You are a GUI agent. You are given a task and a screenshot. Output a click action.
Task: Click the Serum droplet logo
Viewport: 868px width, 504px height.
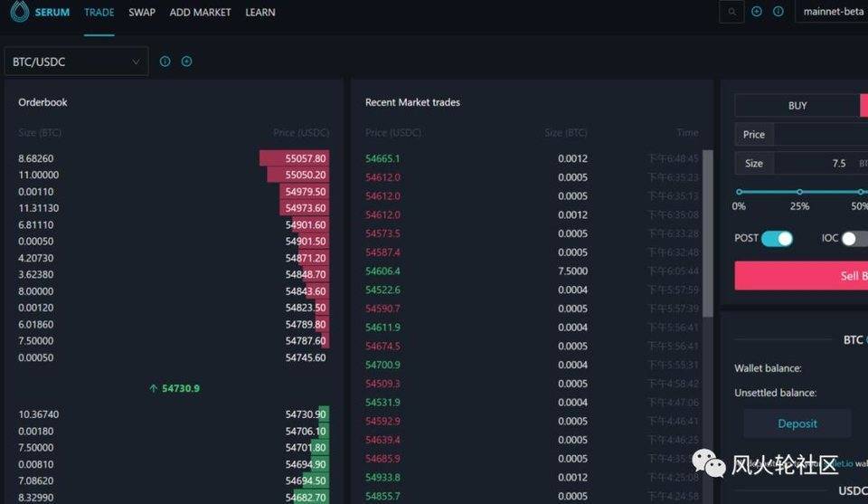pos(16,13)
